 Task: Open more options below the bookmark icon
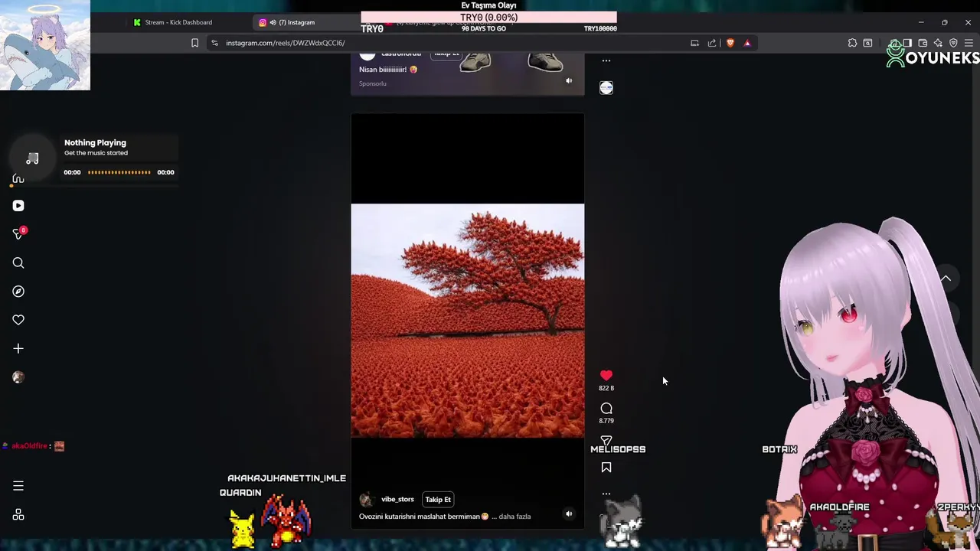(x=606, y=494)
